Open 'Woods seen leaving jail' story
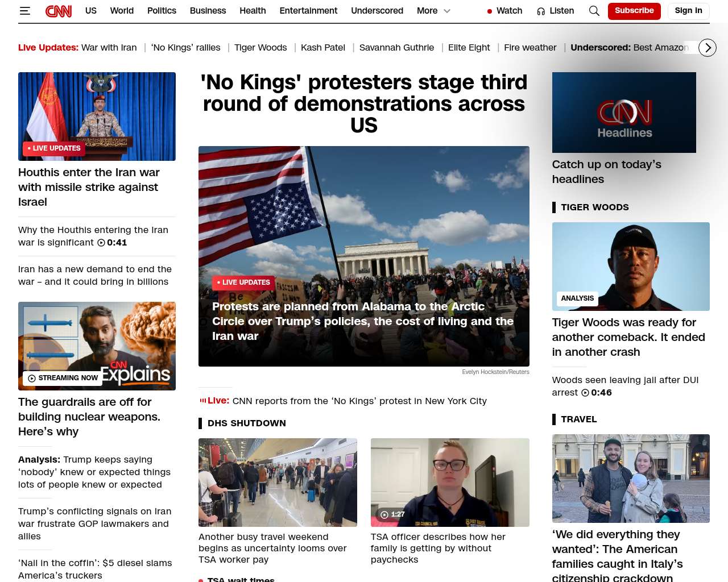 626,386
